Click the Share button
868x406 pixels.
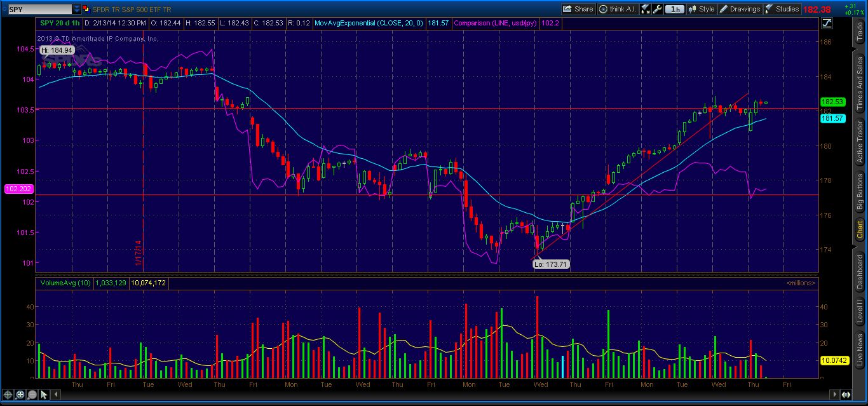pos(578,9)
